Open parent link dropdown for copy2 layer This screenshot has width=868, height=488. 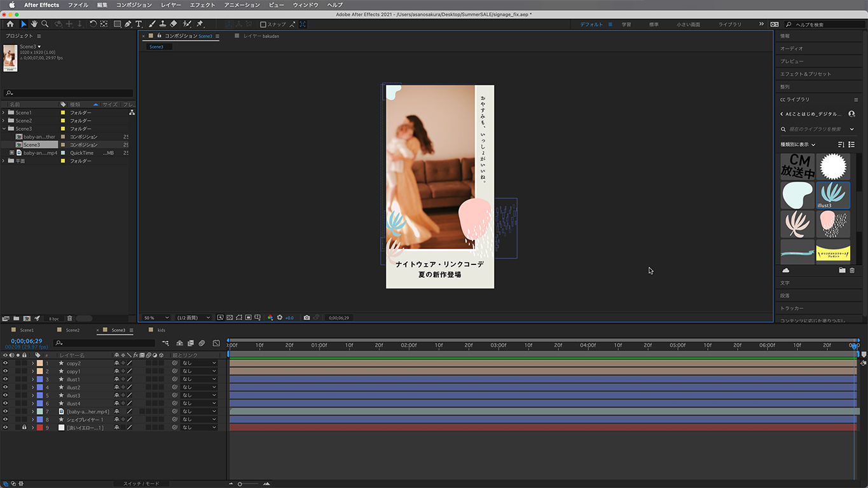pyautogui.click(x=199, y=363)
